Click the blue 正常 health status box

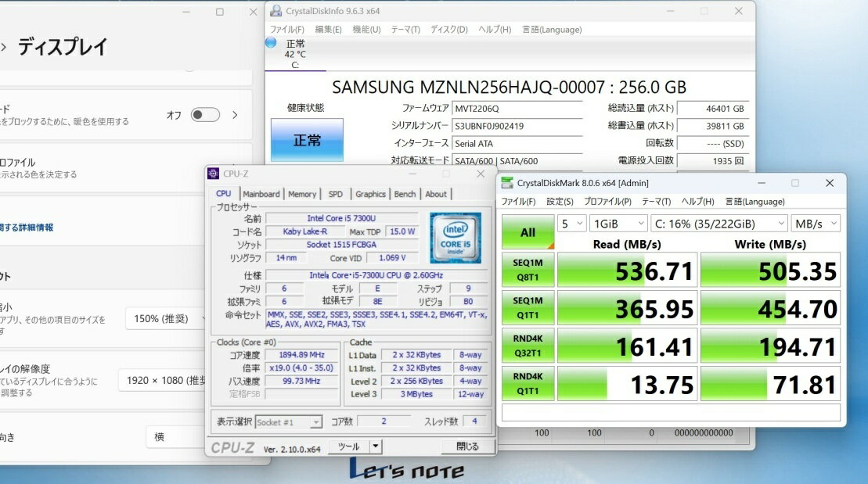point(307,141)
